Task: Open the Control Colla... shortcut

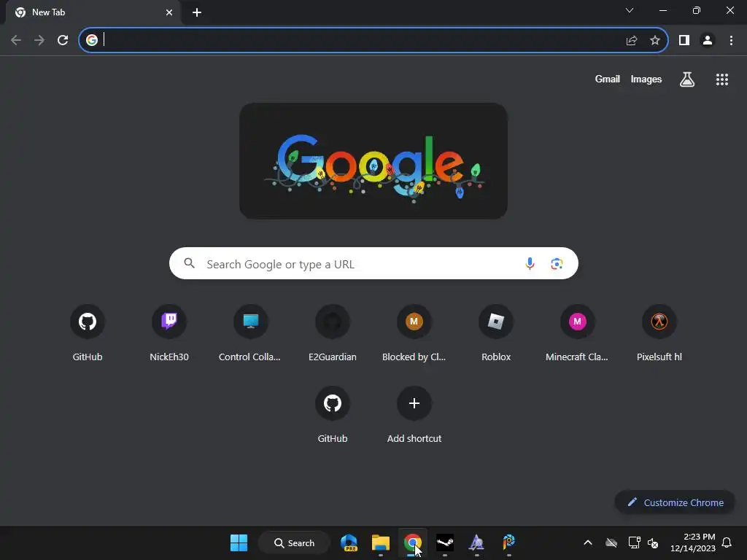Action: pos(250,333)
